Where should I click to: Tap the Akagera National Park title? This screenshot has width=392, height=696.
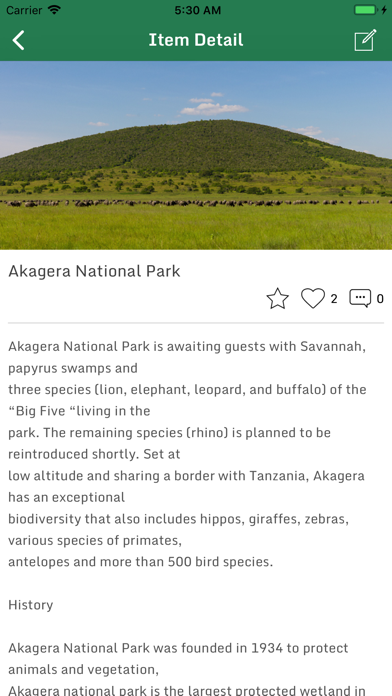(x=94, y=271)
